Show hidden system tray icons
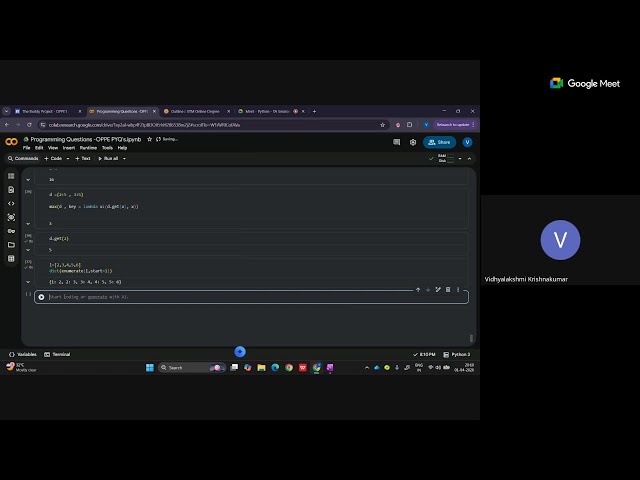The width and height of the screenshot is (640, 480). tap(367, 368)
